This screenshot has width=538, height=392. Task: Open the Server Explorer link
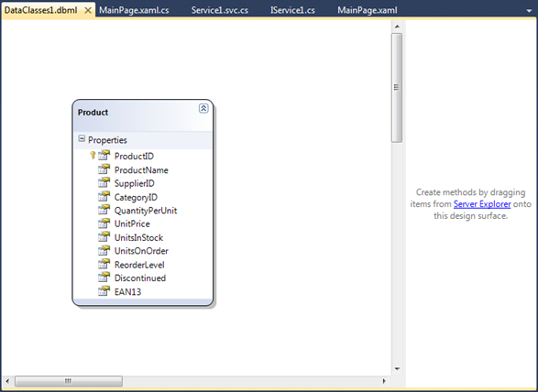pyautogui.click(x=482, y=204)
